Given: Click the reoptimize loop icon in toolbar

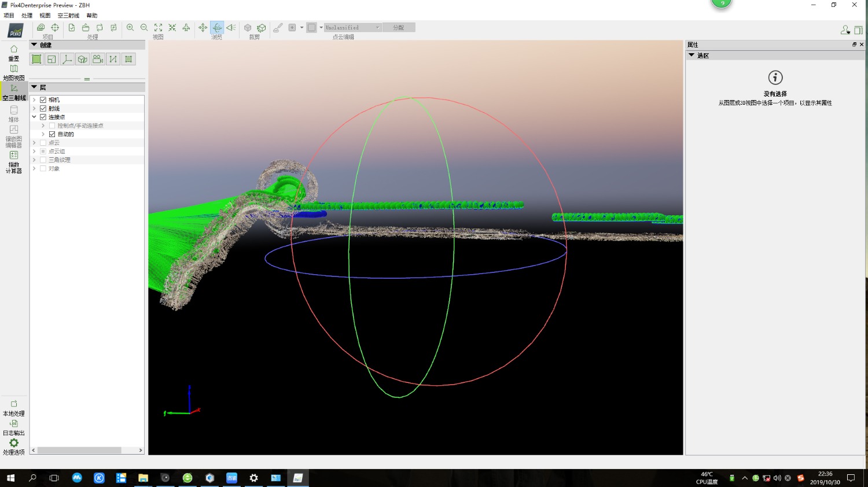Looking at the screenshot, I should (100, 27).
